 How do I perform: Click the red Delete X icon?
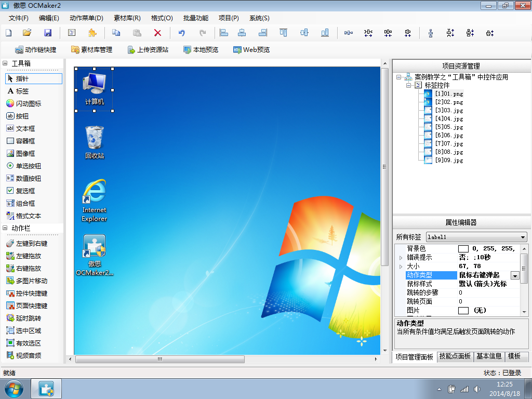click(157, 33)
